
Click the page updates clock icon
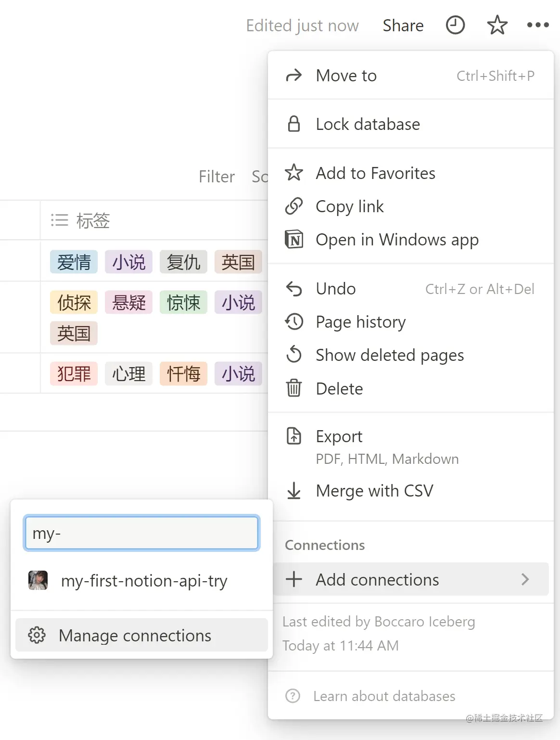click(x=455, y=25)
